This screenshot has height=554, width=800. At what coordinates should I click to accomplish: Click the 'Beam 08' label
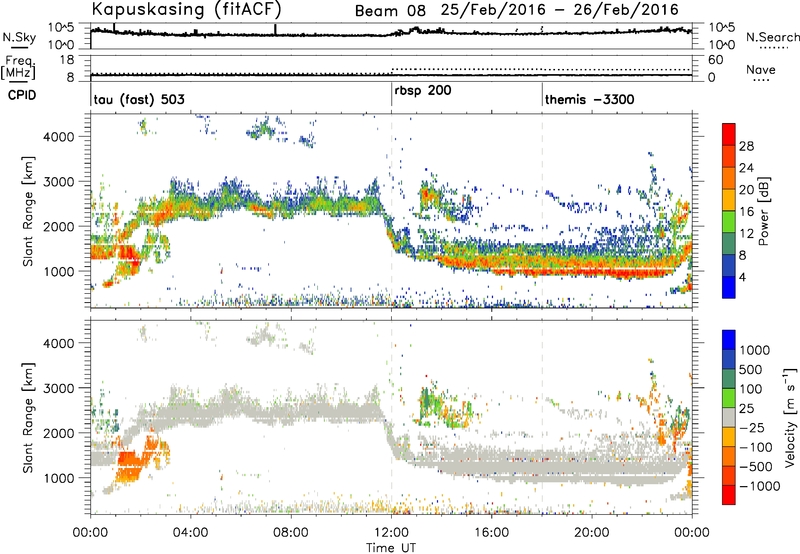point(390,10)
